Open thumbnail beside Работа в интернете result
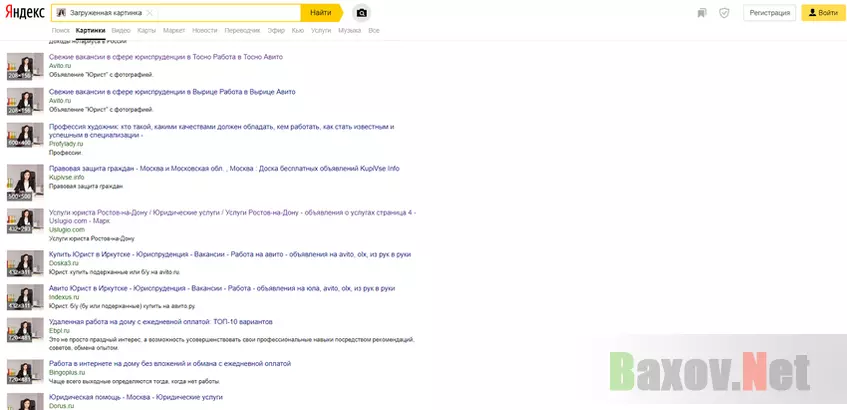Image resolution: width=847 pixels, height=410 pixels. 25,372
